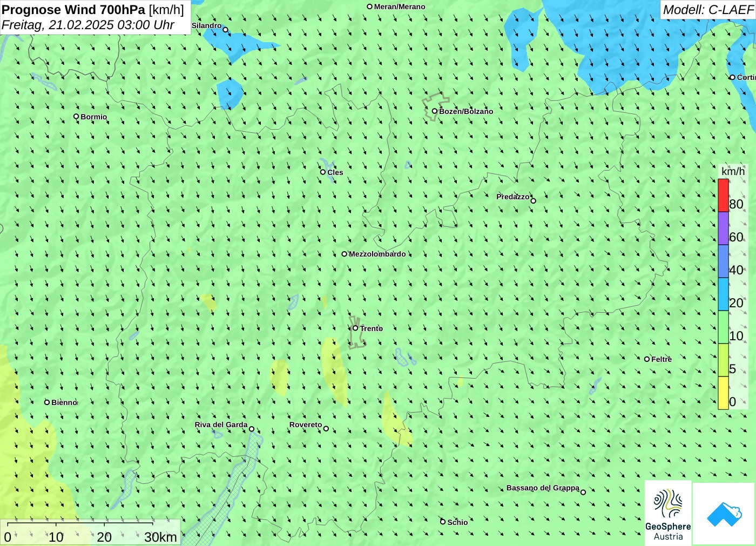Image resolution: width=756 pixels, height=546 pixels.
Task: Click the Cles city marker
Action: pos(323,172)
